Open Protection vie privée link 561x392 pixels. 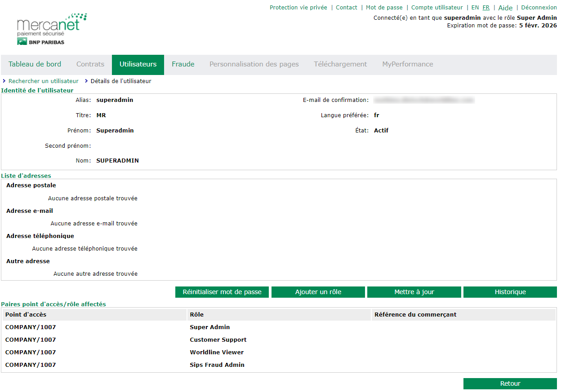click(x=298, y=8)
